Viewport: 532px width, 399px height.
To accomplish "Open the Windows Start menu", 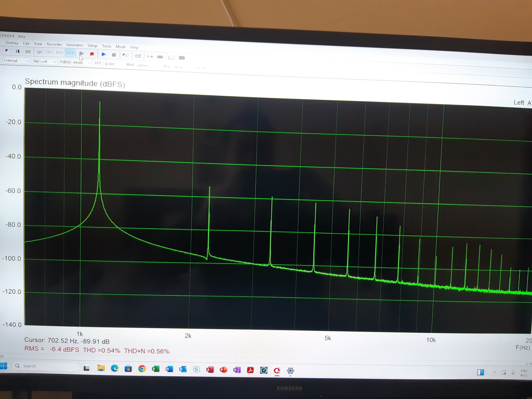I will [4, 365].
